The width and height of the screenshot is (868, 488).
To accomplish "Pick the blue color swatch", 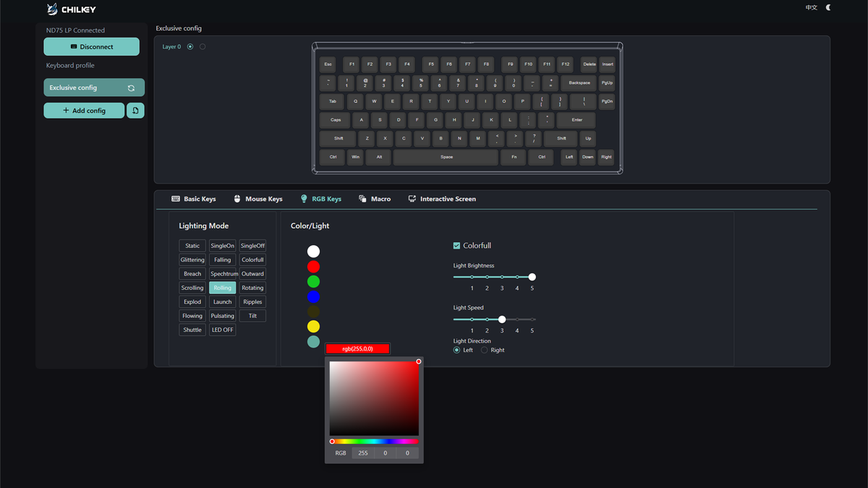I will pos(313,296).
